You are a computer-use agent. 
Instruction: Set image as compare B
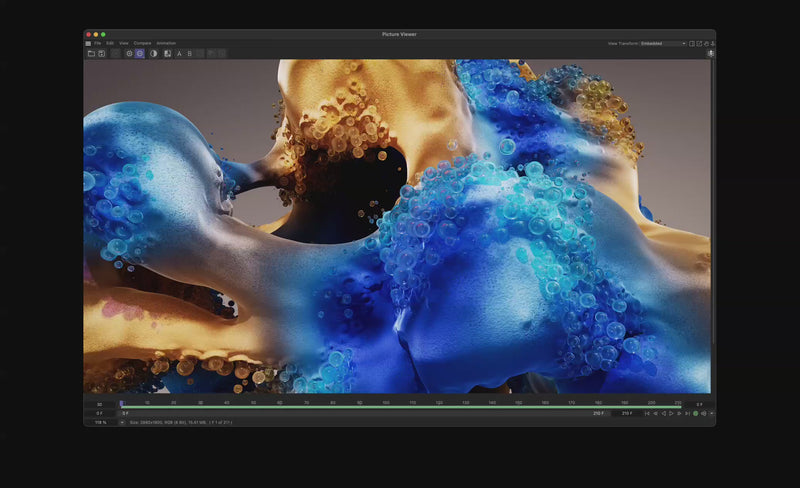190,53
